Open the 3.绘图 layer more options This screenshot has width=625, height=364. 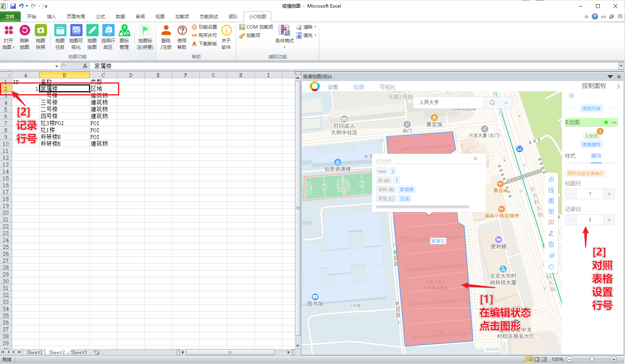[614, 122]
